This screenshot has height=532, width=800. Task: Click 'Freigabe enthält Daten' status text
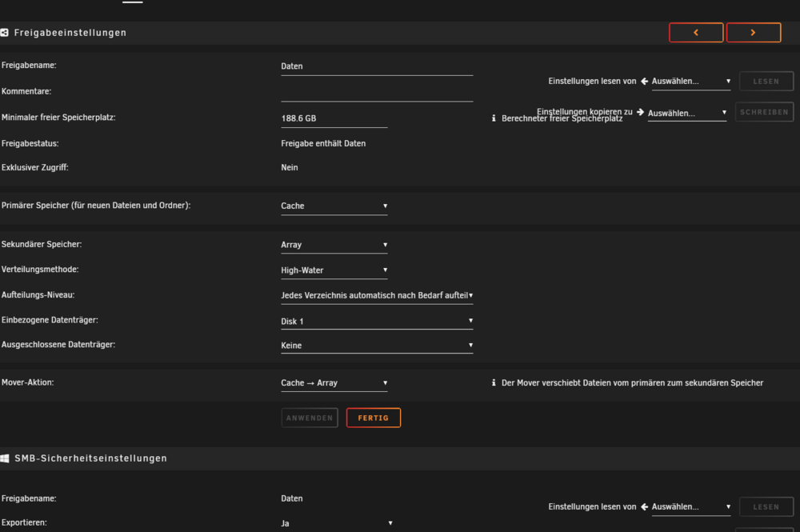pyautogui.click(x=323, y=144)
